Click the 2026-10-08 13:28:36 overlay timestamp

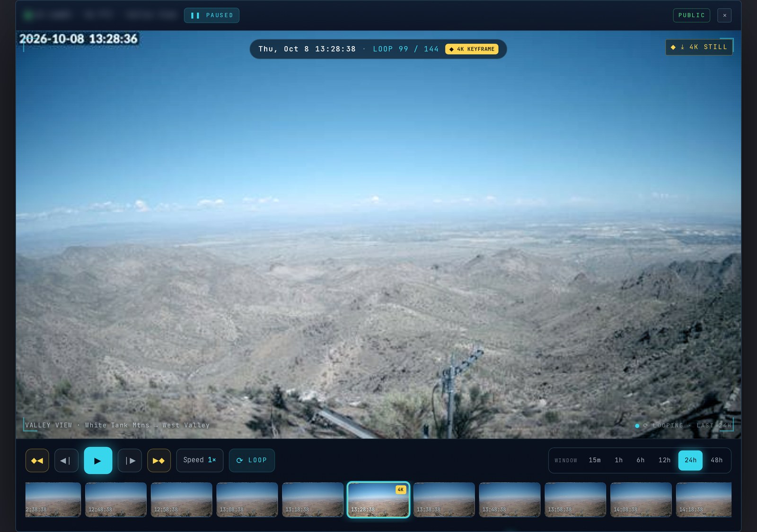tap(79, 39)
